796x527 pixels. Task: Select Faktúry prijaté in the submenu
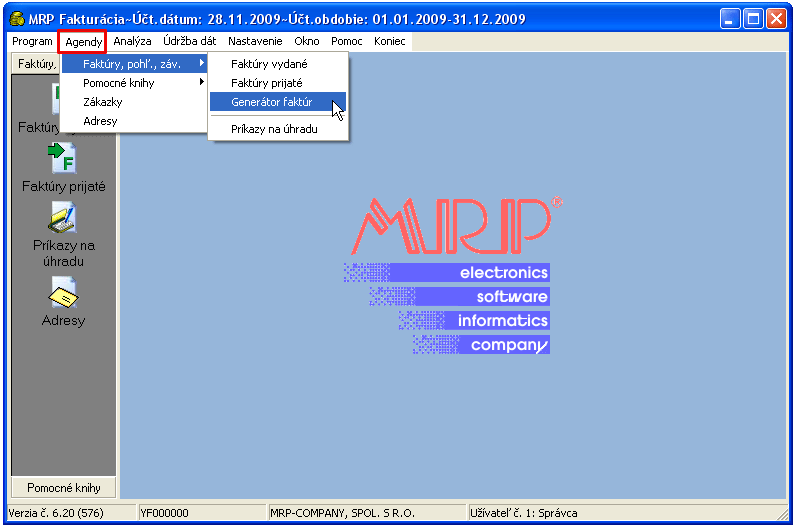tap(278, 83)
